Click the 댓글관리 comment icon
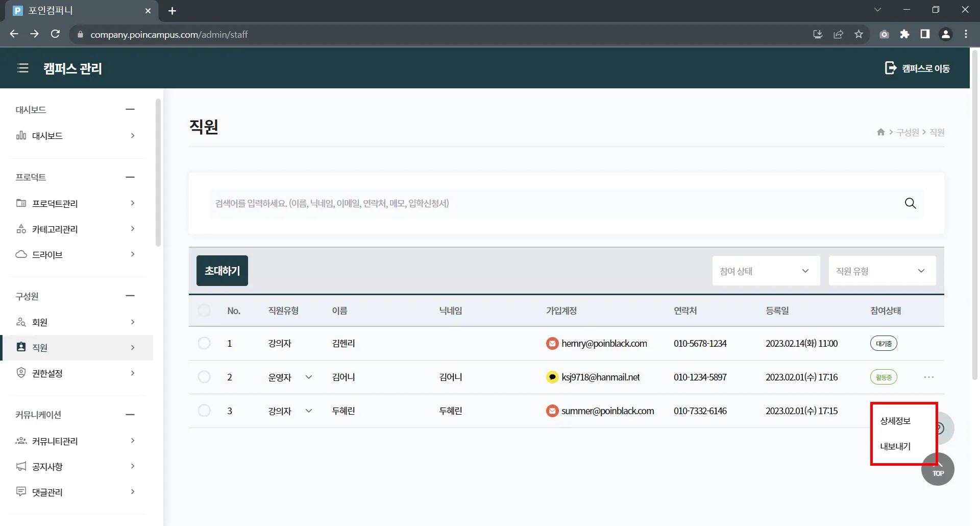 pyautogui.click(x=21, y=492)
